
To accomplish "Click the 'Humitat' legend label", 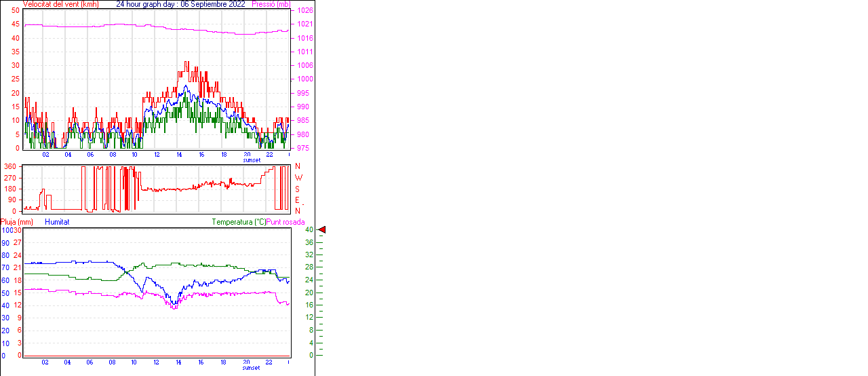I will click(x=57, y=222).
